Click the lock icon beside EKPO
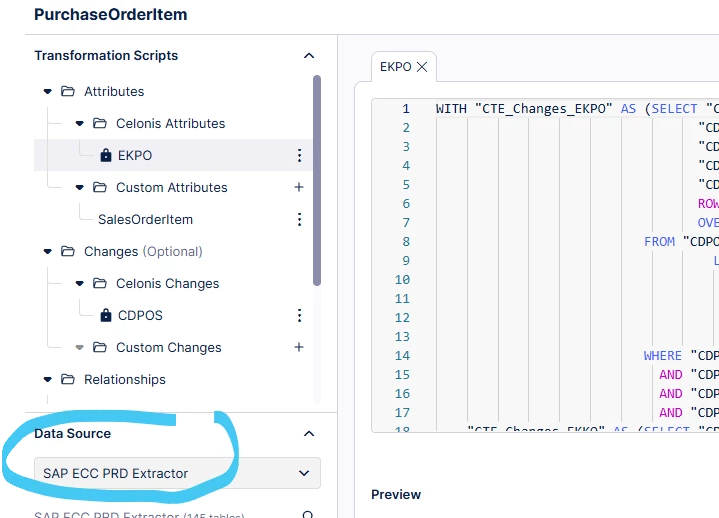This screenshot has height=518, width=719. pyautogui.click(x=106, y=155)
